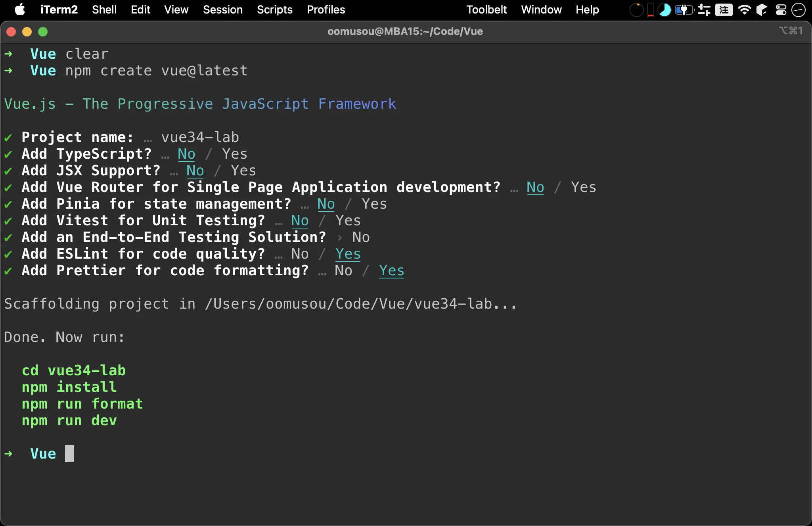812x526 pixels.
Task: Click the cube-shaped menu bar icon
Action: [762, 10]
